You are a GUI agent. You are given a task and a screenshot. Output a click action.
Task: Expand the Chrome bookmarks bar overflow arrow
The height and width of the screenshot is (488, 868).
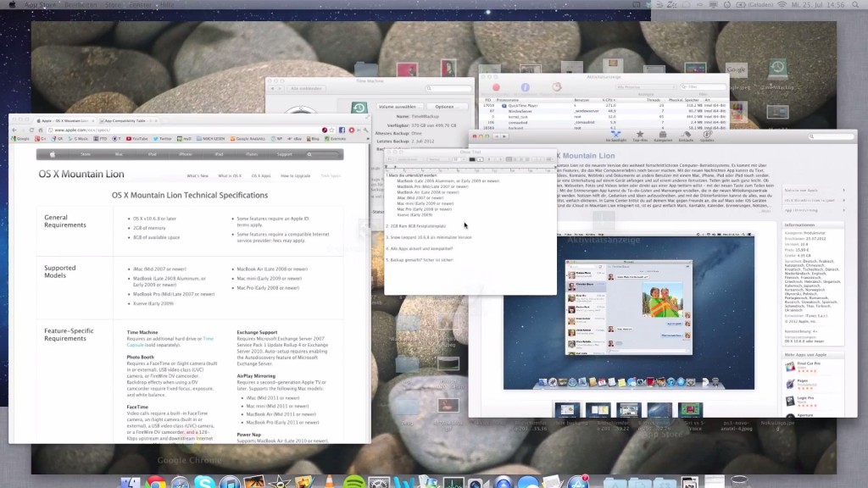coord(368,139)
